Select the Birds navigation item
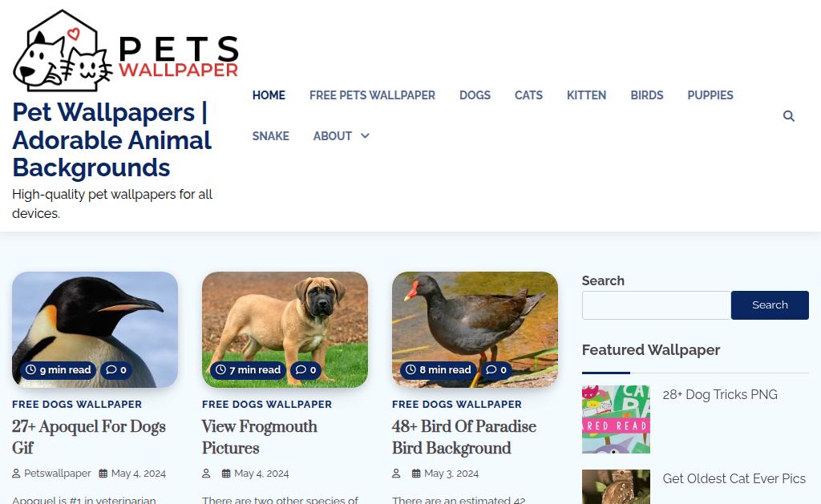The image size is (821, 504). 647,95
